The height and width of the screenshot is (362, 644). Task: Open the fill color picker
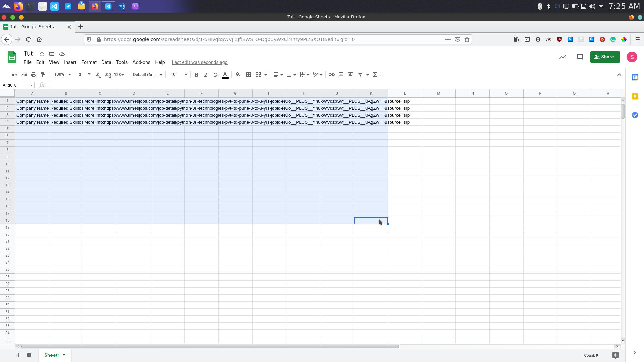coord(238,75)
